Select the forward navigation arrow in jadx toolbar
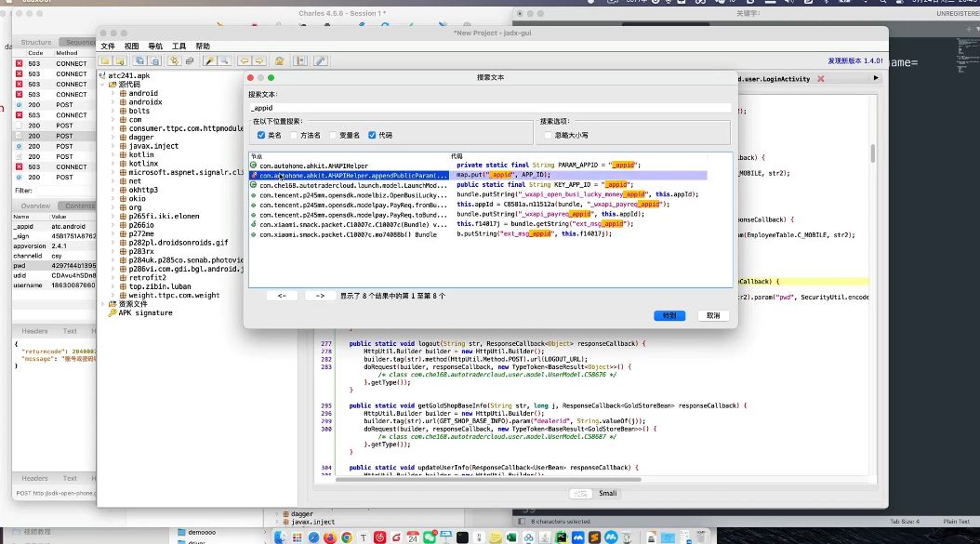The height and width of the screenshot is (544, 980). (x=258, y=61)
